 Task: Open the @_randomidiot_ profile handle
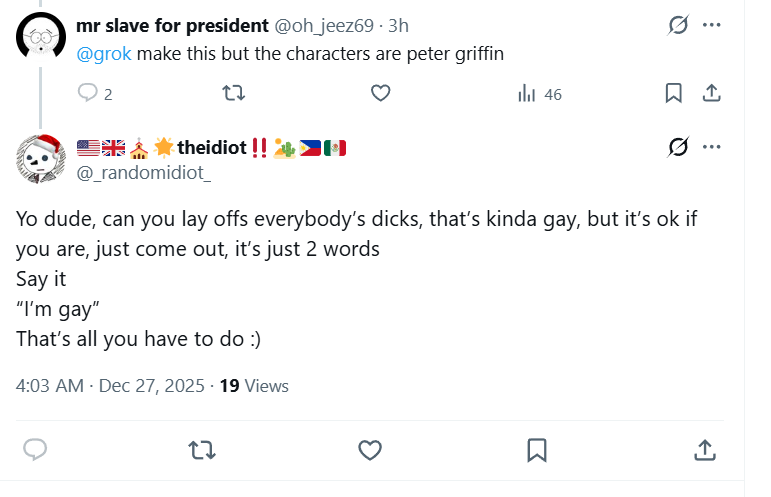144,173
